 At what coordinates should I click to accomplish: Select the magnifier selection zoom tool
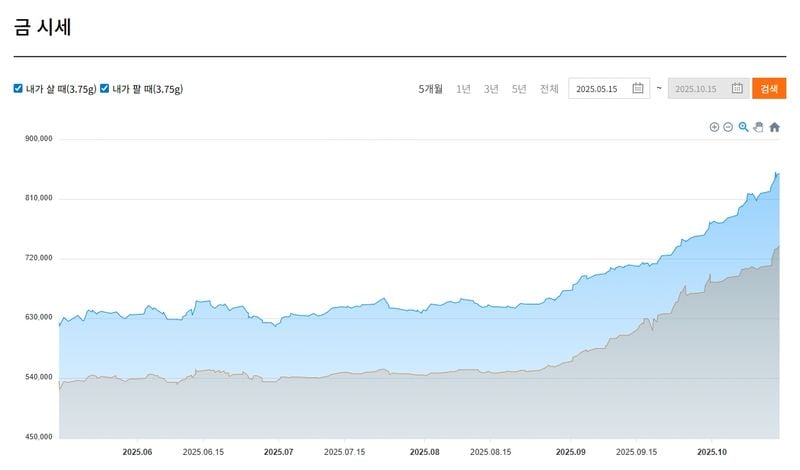[743, 127]
